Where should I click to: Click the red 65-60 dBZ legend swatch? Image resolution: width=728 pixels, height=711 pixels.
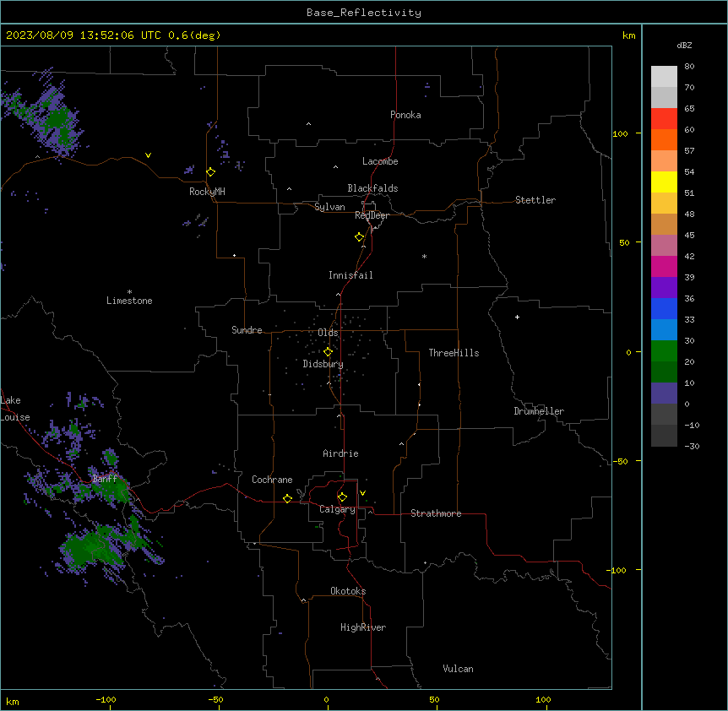click(x=664, y=118)
